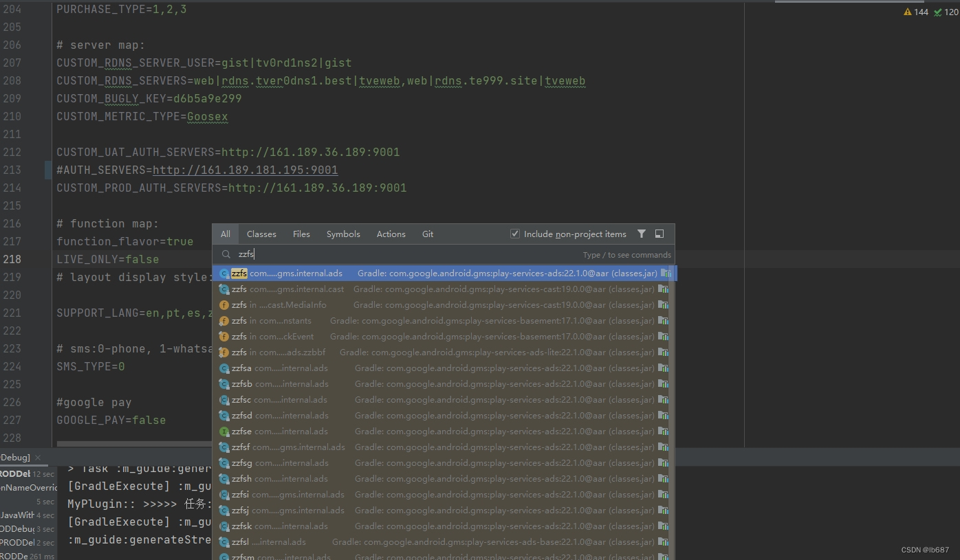Click field icon of zzfs cast.MediaInfo result
The image size is (960, 560).
coord(223,305)
